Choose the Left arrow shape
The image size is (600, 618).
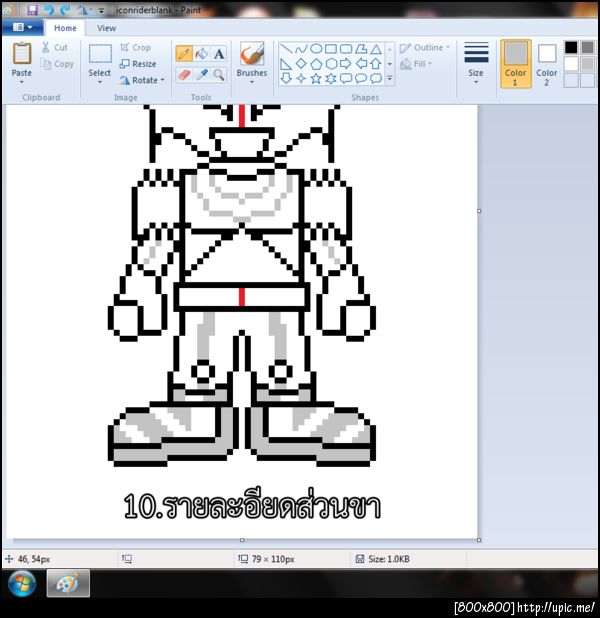click(361, 63)
